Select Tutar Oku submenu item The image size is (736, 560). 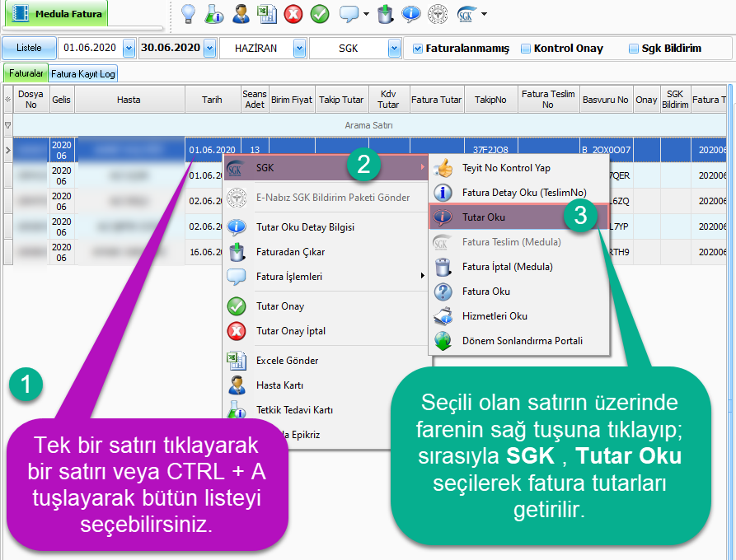(518, 217)
